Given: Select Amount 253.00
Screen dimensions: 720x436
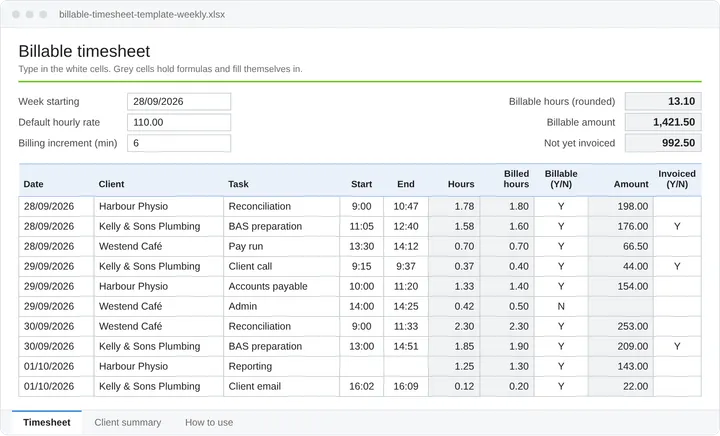Looking at the screenshot, I should coord(621,326).
